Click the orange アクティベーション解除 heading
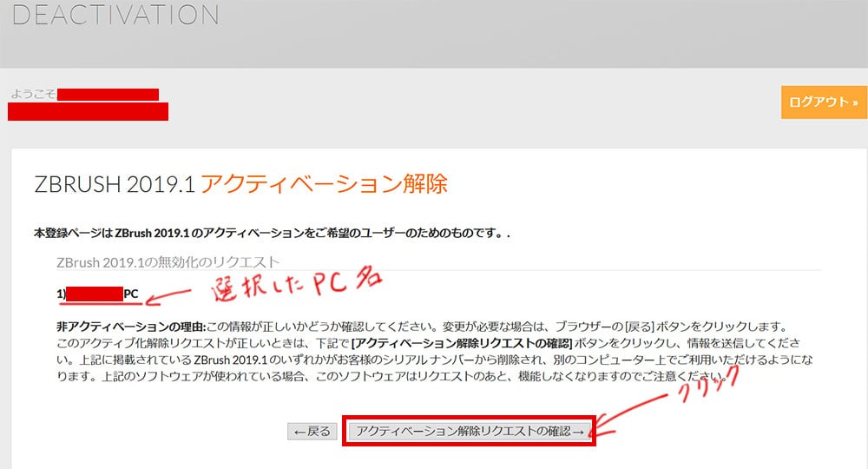 [324, 184]
